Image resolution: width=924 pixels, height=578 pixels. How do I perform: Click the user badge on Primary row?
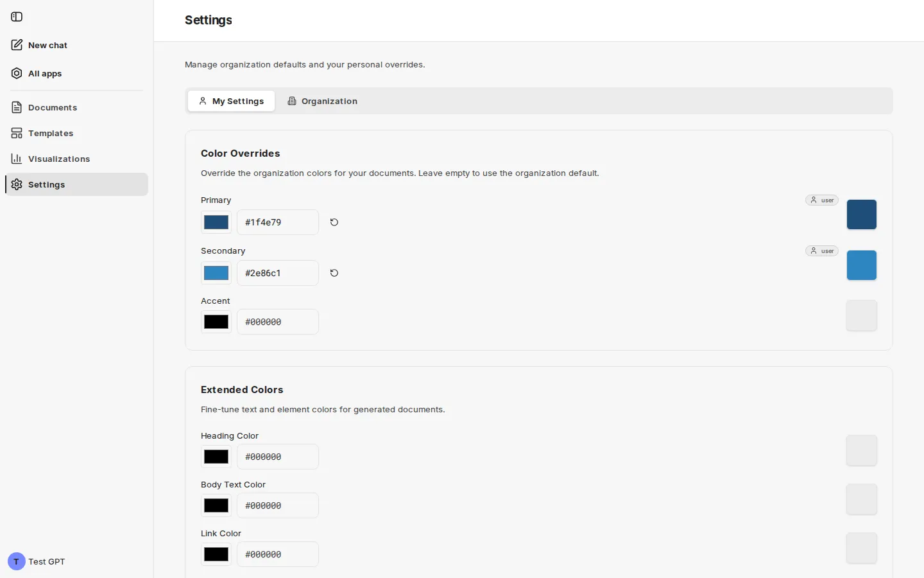(x=822, y=200)
